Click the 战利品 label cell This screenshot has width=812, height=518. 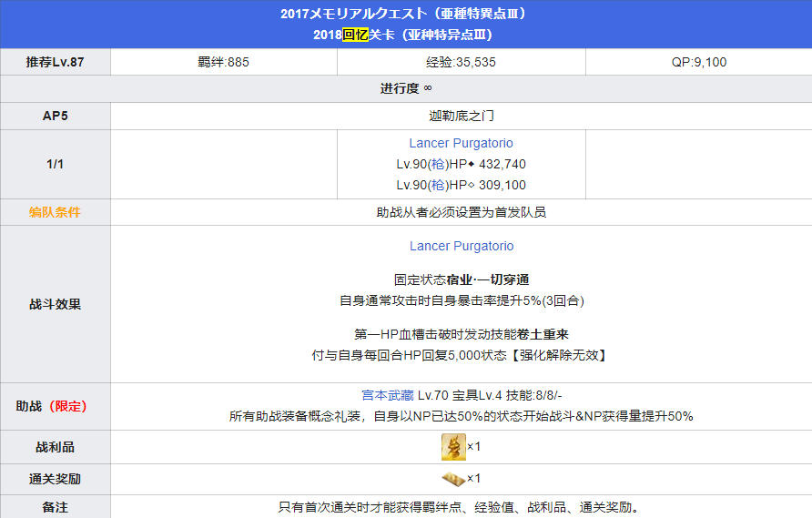click(x=56, y=447)
